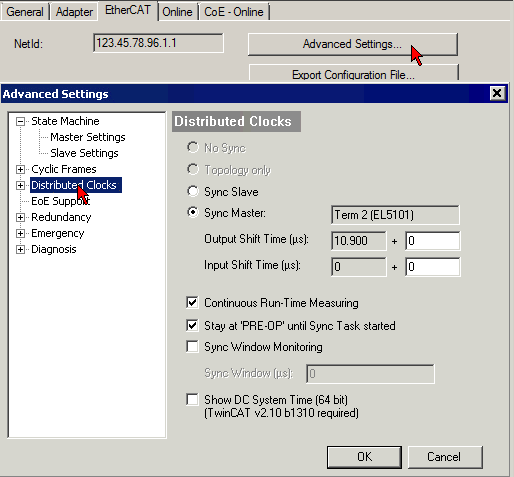Close the Advanced Settings dialog
The image size is (514, 477).
tap(497, 93)
